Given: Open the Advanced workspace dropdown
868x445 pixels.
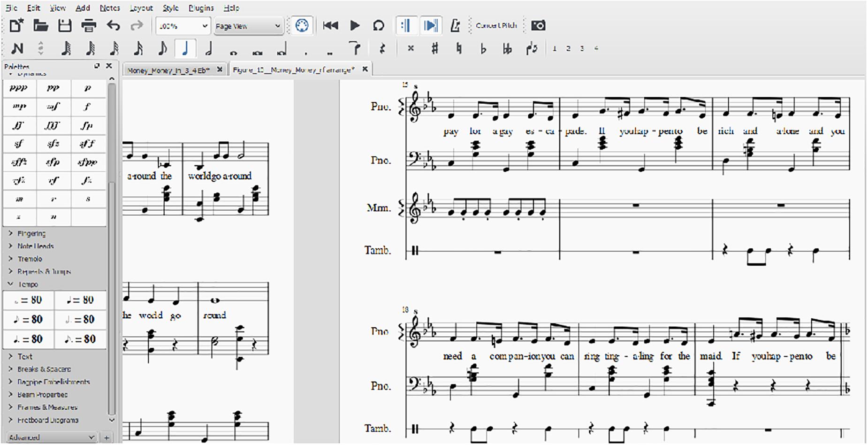Looking at the screenshot, I should [51, 437].
